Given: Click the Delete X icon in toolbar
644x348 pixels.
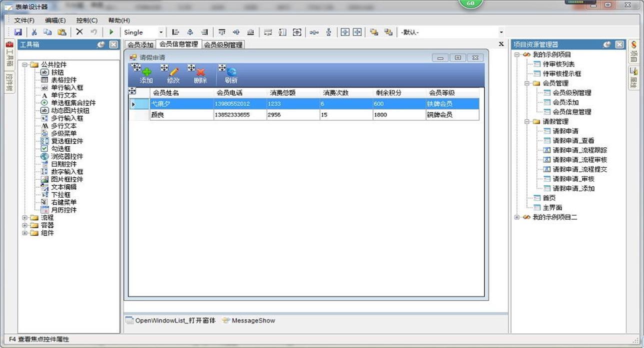Looking at the screenshot, I should [x=79, y=32].
